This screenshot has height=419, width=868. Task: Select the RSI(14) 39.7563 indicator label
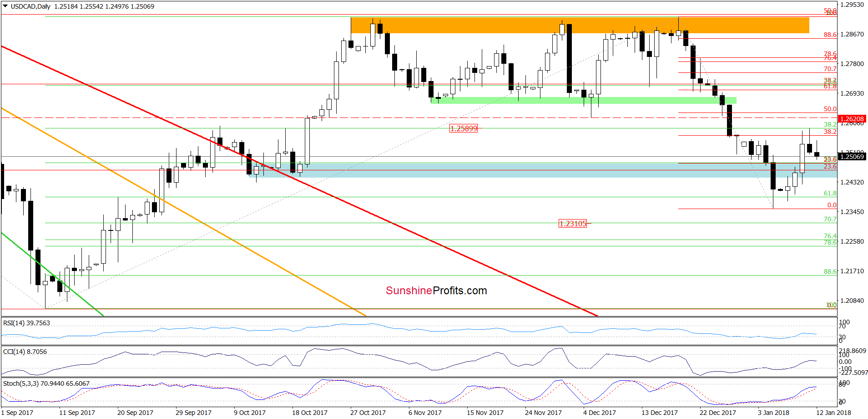click(x=26, y=323)
